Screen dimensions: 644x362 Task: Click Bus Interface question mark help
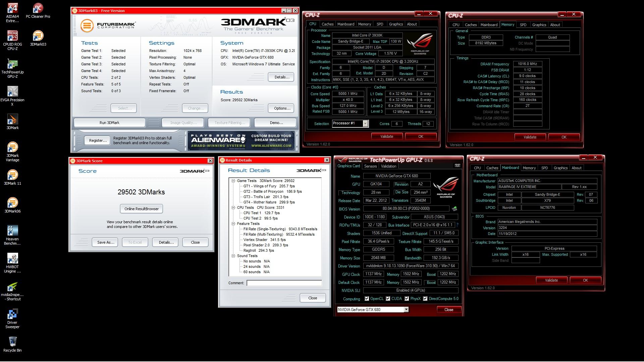(458, 225)
